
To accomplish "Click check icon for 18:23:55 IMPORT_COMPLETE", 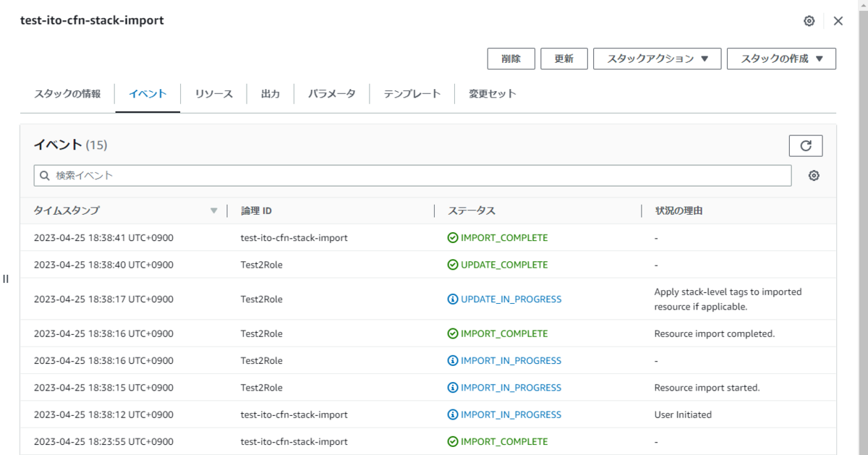I will (453, 441).
